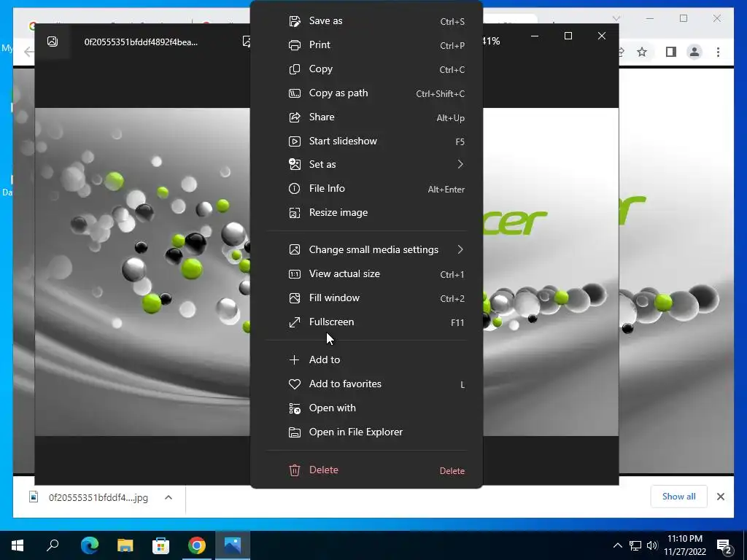Click the Start slideshow play icon

(x=295, y=141)
